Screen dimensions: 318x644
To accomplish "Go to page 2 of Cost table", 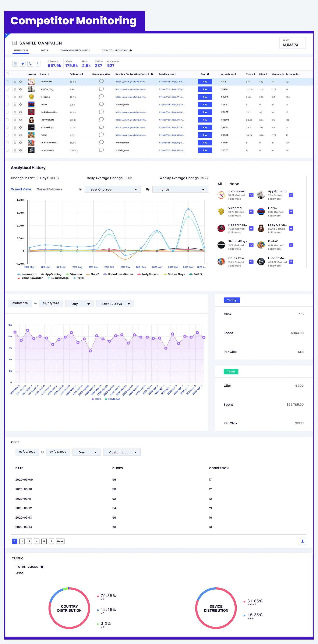I will (22, 541).
